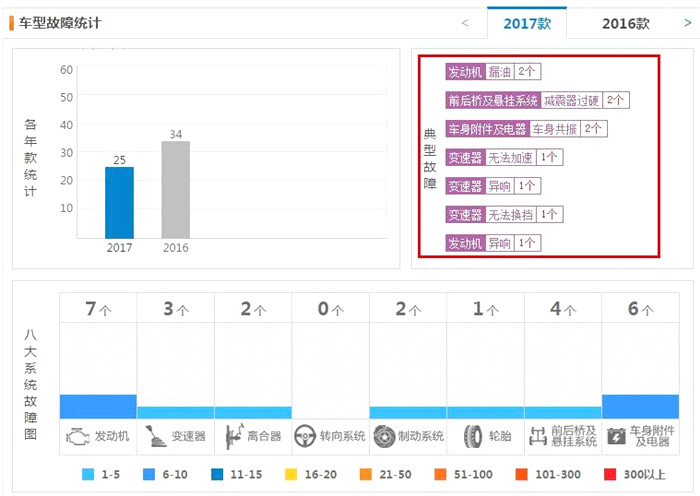Click the 1-5 light blue legend swatch
Screen dimensions: 700x496
point(87,474)
